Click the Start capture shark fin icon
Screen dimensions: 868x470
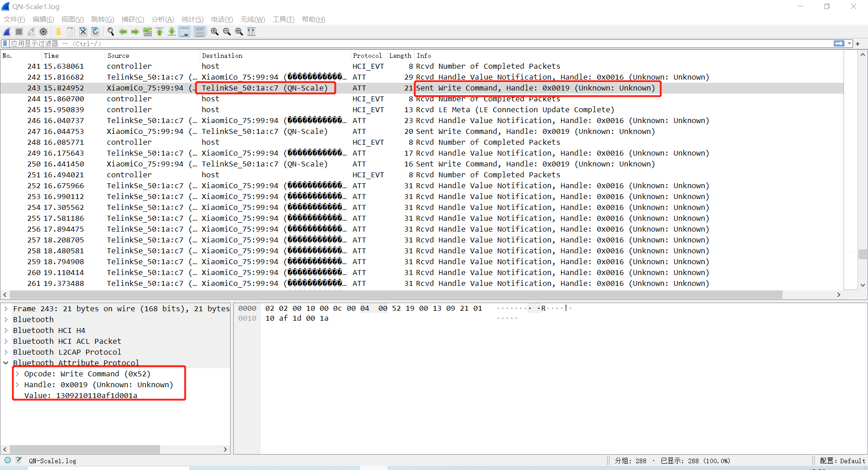click(7, 32)
